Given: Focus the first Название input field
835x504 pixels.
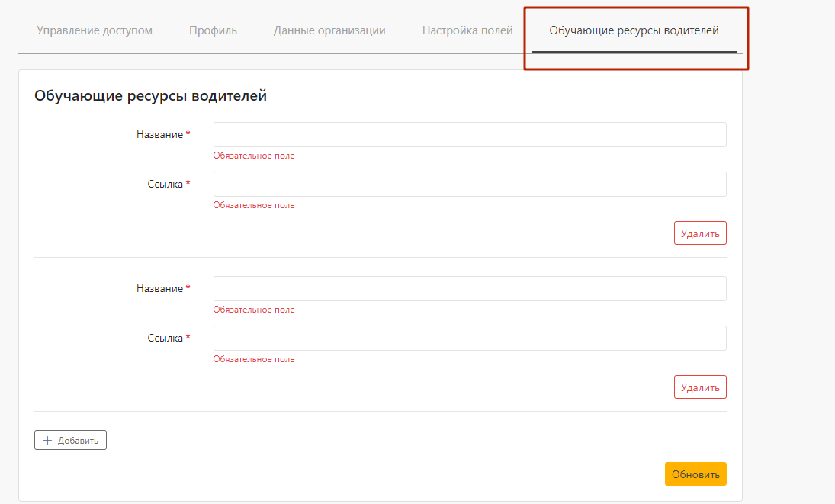Looking at the screenshot, I should [470, 135].
